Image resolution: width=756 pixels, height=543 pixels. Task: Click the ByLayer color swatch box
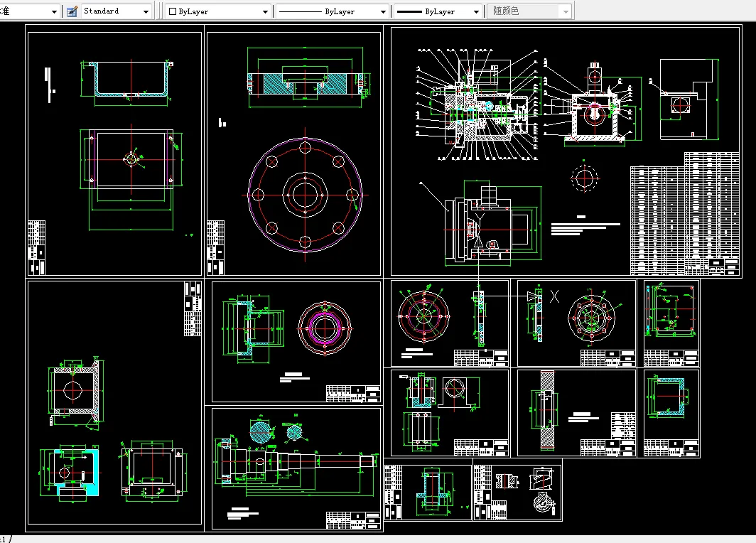173,11
